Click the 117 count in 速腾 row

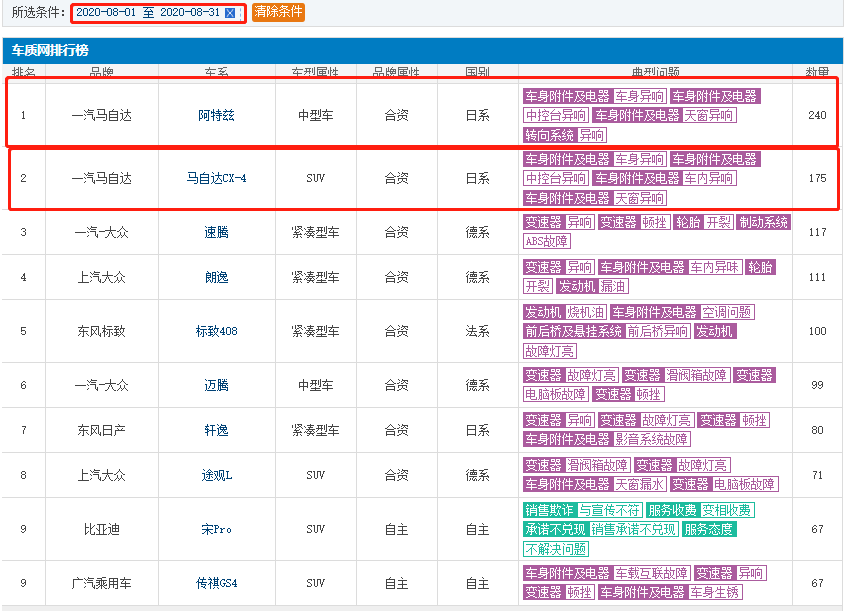(817, 232)
